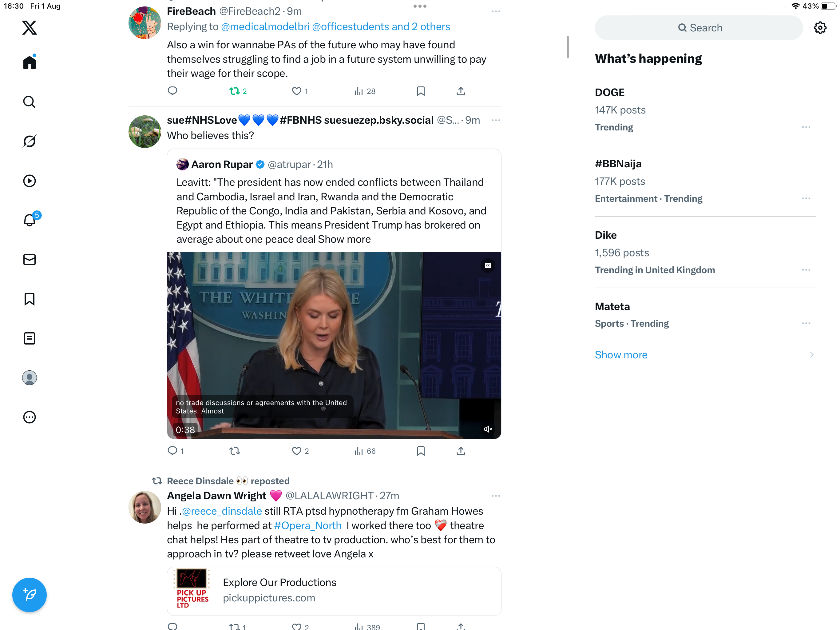Open the Notifications bell in the sidebar

(29, 220)
